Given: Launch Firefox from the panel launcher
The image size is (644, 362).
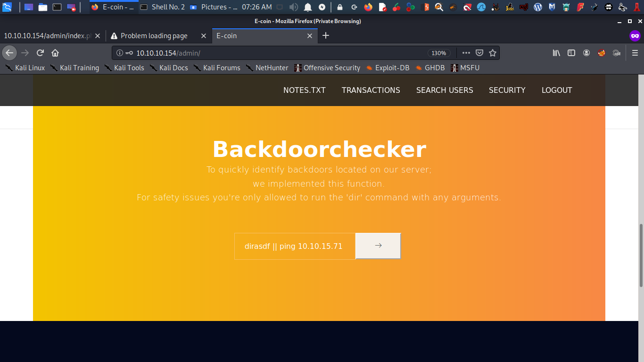Looking at the screenshot, I should click(x=368, y=7).
